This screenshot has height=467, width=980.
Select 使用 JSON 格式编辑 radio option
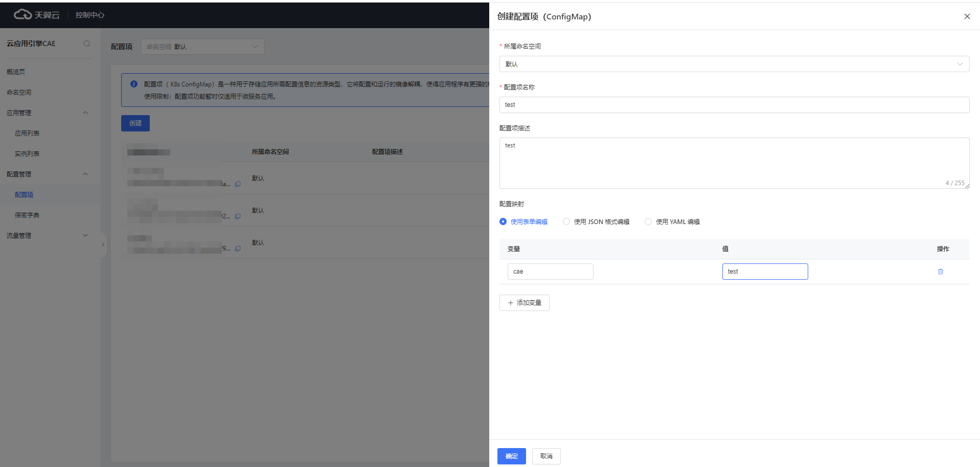point(566,221)
